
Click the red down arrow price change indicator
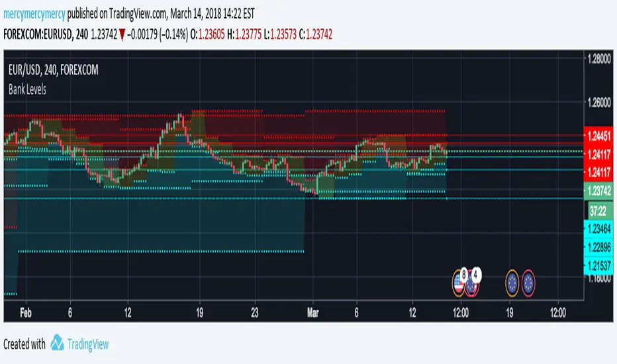(x=122, y=35)
